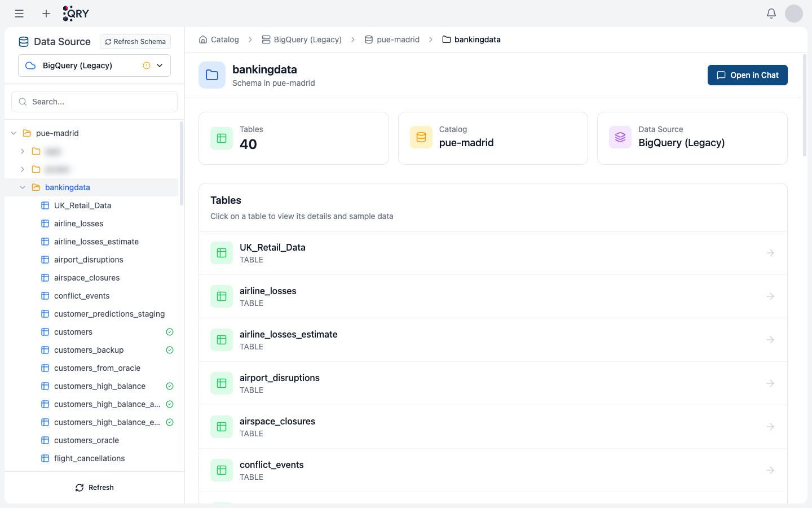Open the hamburger menu icon
Screen dimensions: 812x508
click(x=19, y=14)
